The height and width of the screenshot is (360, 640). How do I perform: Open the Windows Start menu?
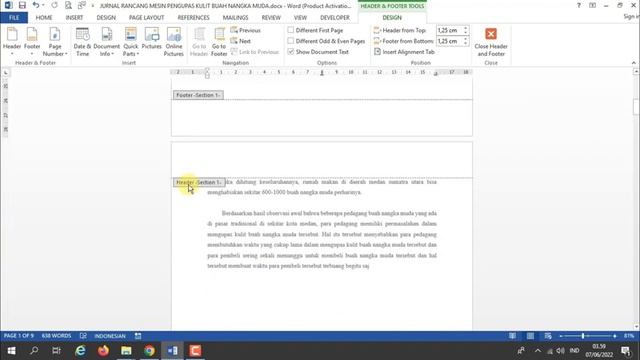point(11,351)
